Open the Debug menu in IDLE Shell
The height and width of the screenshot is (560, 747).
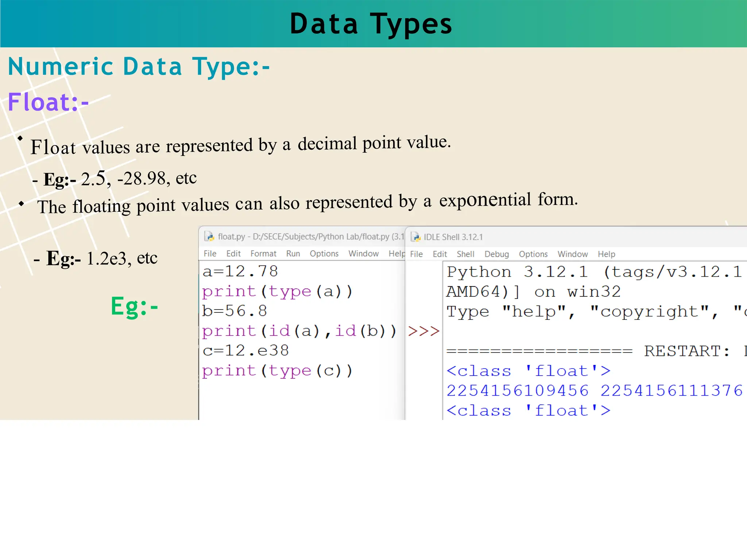496,254
